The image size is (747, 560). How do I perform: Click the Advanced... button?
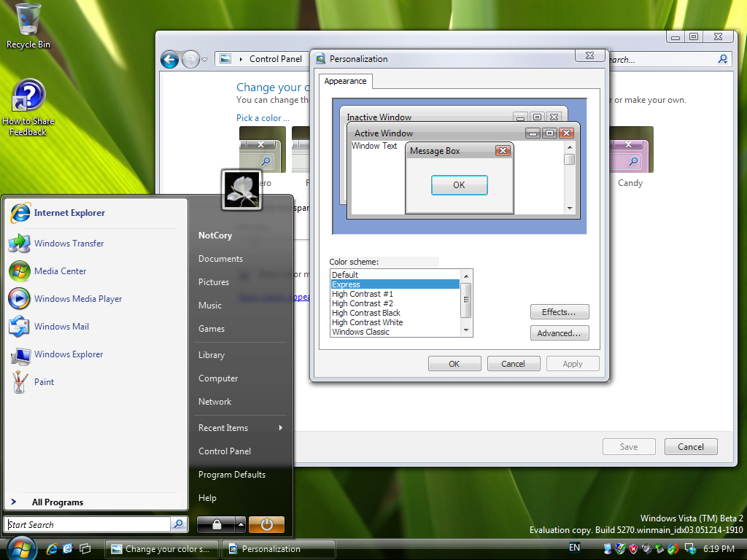[559, 333]
